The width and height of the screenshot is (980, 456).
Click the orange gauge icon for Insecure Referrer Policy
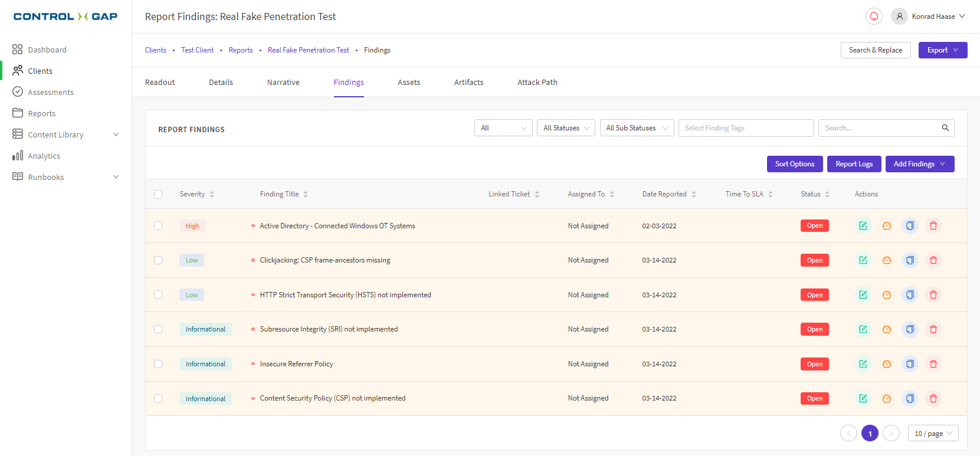pos(886,364)
